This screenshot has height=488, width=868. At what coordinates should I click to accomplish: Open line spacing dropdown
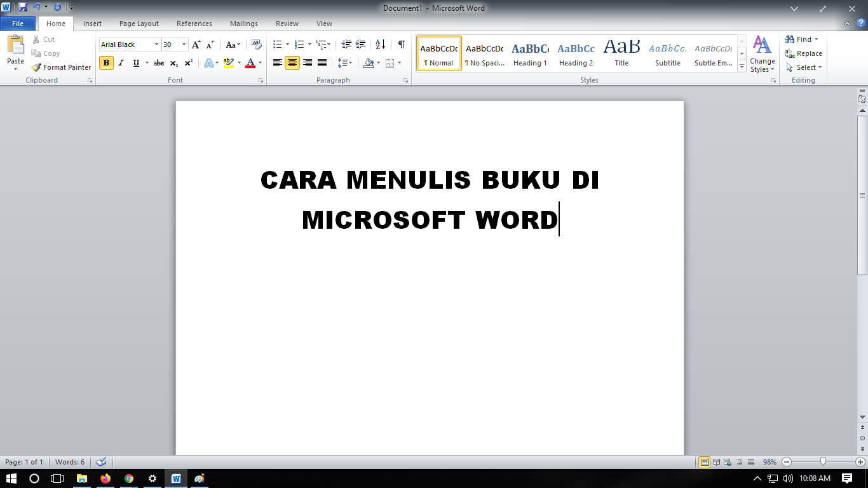[345, 63]
